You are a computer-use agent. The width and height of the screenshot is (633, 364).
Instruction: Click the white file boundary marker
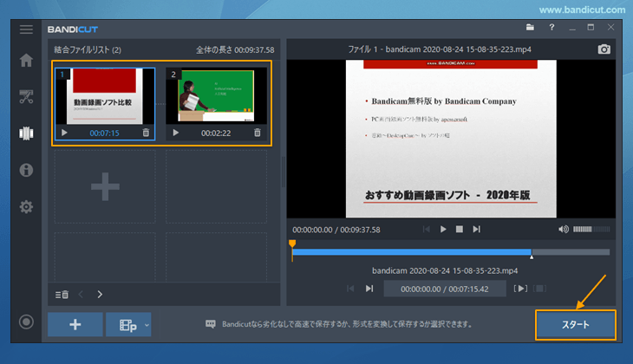(532, 257)
